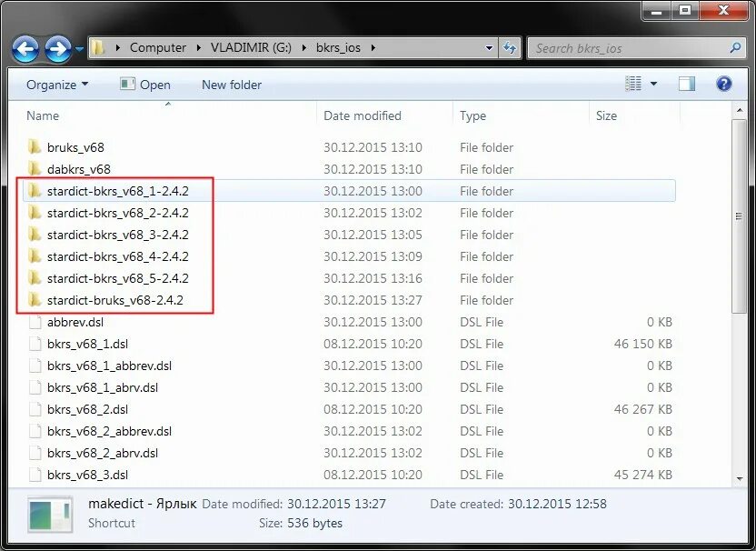This screenshot has width=756, height=551.
Task: Click the file name bkrs_v68_1.dsl
Action: click(x=88, y=344)
